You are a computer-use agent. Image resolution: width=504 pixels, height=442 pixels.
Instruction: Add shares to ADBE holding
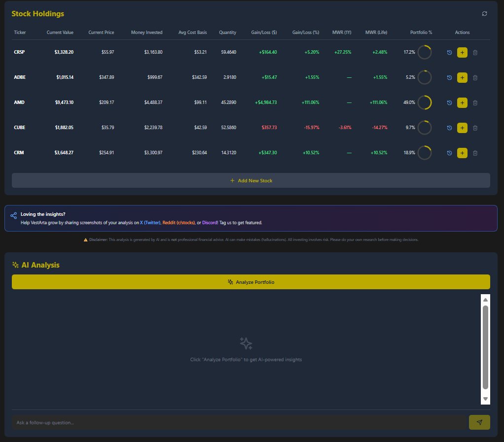pyautogui.click(x=462, y=77)
